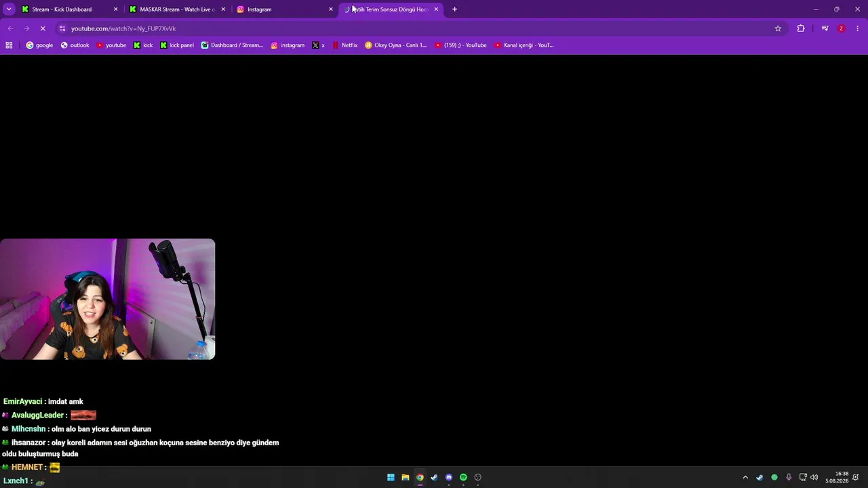The width and height of the screenshot is (868, 488).
Task: Open Discord from the taskbar
Action: (449, 477)
